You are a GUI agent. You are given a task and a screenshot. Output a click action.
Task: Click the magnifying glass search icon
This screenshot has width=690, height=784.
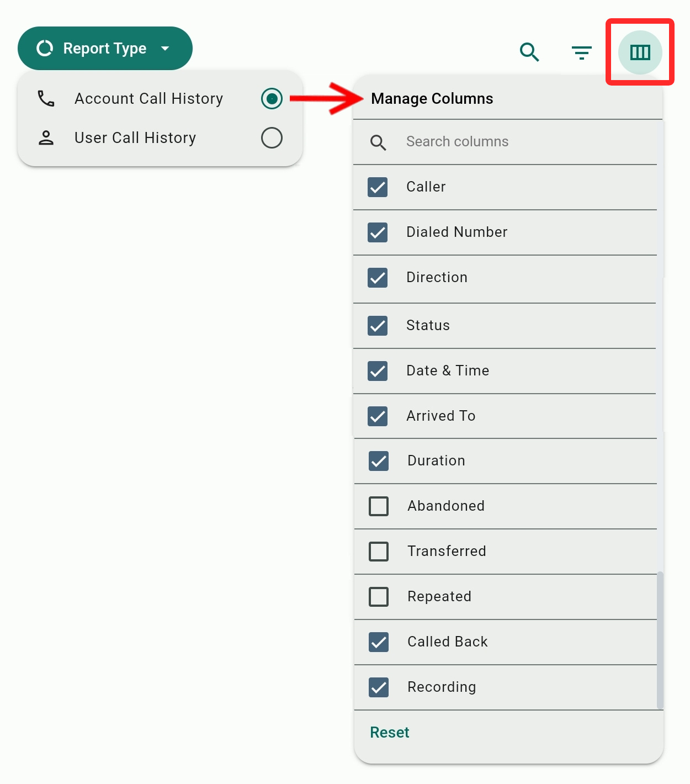[x=529, y=52]
